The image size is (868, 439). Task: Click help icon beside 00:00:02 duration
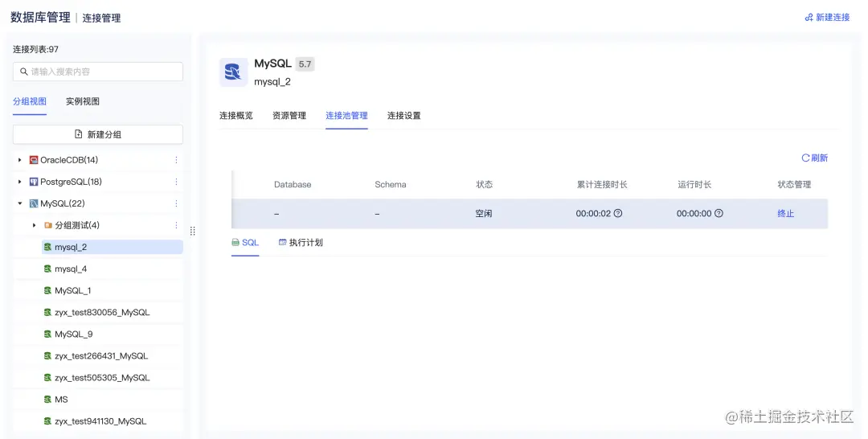click(x=618, y=214)
